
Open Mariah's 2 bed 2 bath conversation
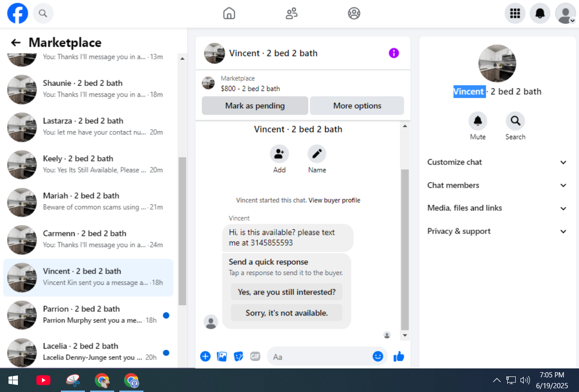pyautogui.click(x=88, y=201)
